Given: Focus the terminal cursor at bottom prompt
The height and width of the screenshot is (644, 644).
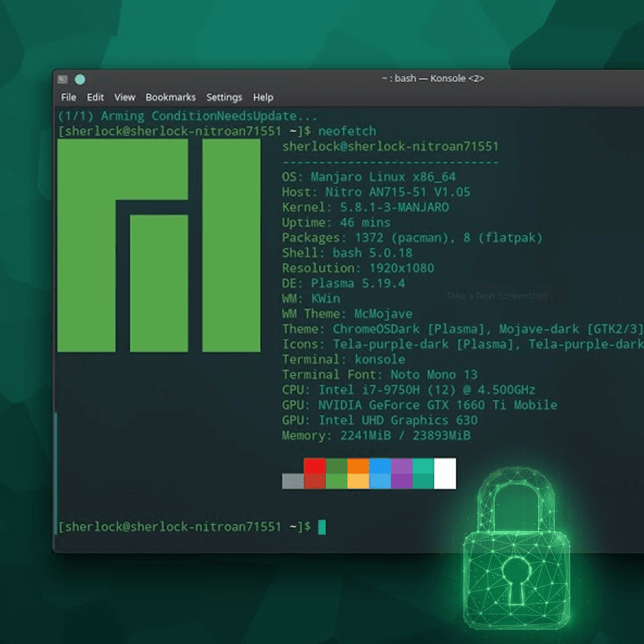Looking at the screenshot, I should [321, 527].
